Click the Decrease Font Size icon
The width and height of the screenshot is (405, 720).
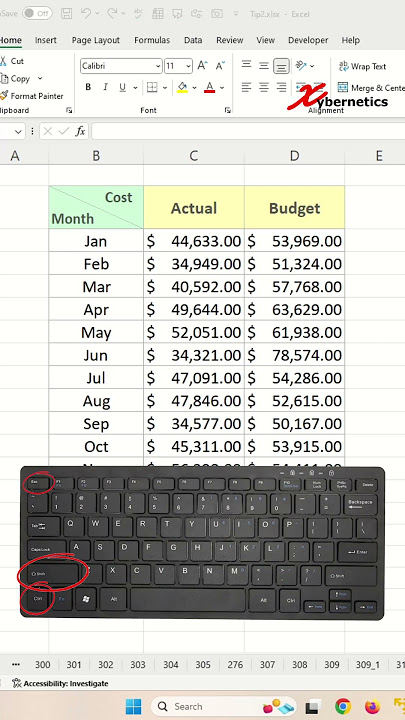pyautogui.click(x=220, y=66)
